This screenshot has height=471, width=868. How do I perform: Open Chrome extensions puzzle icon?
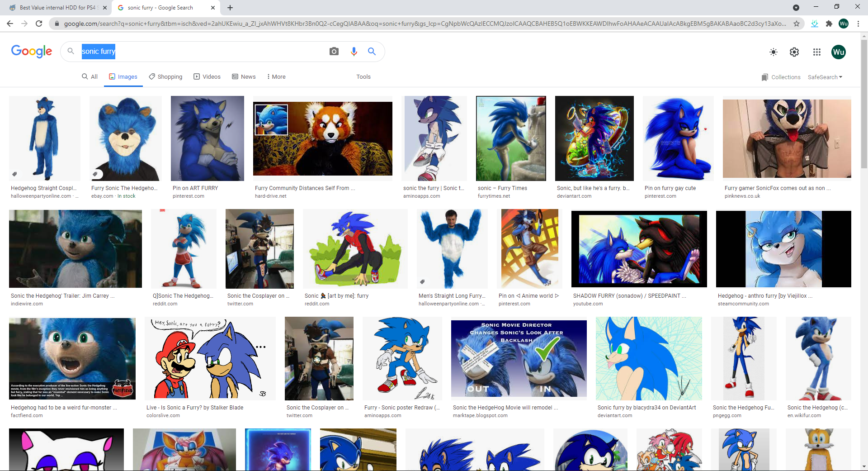[x=829, y=24]
